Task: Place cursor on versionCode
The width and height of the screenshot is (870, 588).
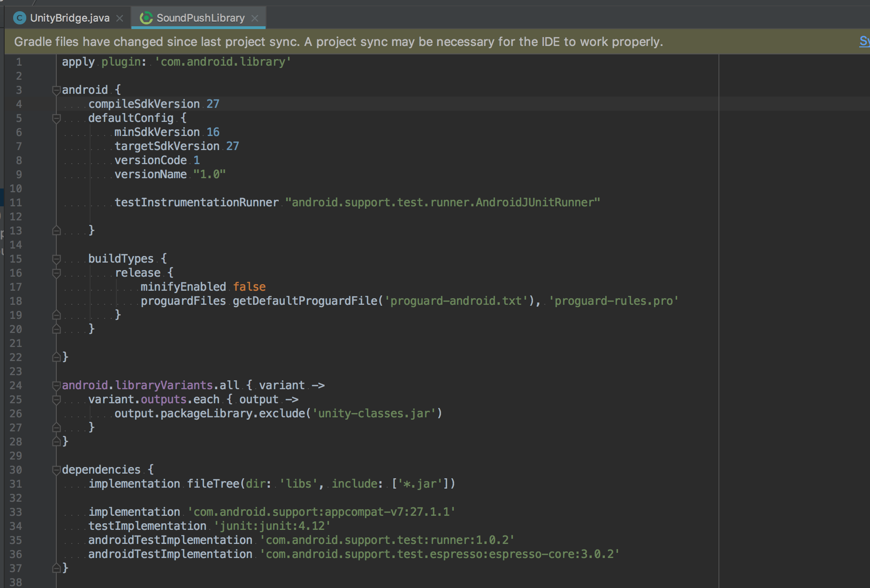Action: (151, 160)
